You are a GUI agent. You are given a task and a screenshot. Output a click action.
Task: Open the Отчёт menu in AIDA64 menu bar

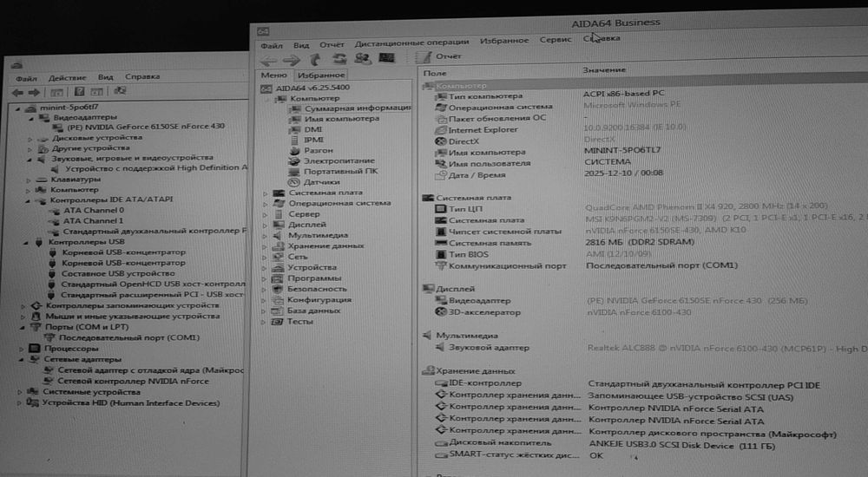coord(332,44)
